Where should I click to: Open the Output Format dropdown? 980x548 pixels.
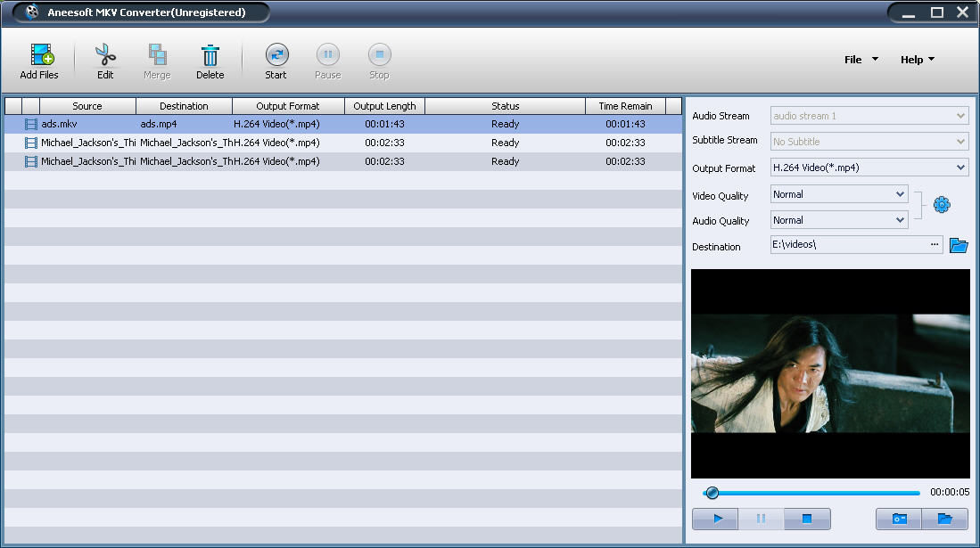869,168
